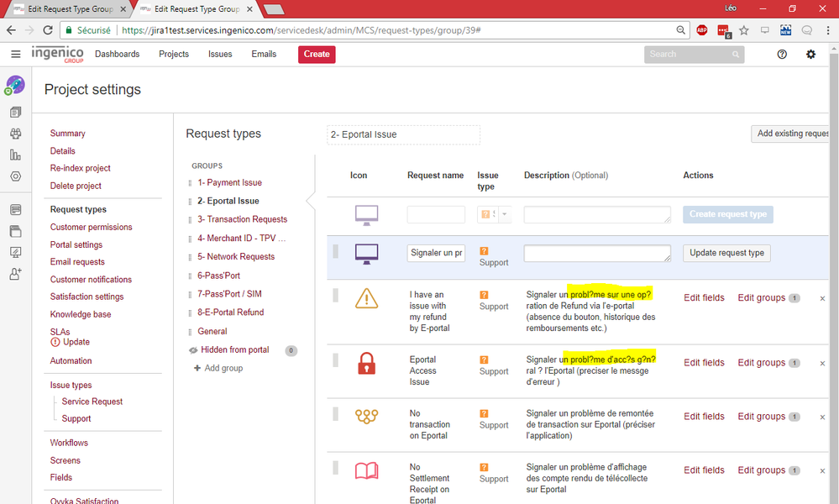839x504 pixels.
Task: Click the zoom magnifier in address bar
Action: (x=680, y=30)
